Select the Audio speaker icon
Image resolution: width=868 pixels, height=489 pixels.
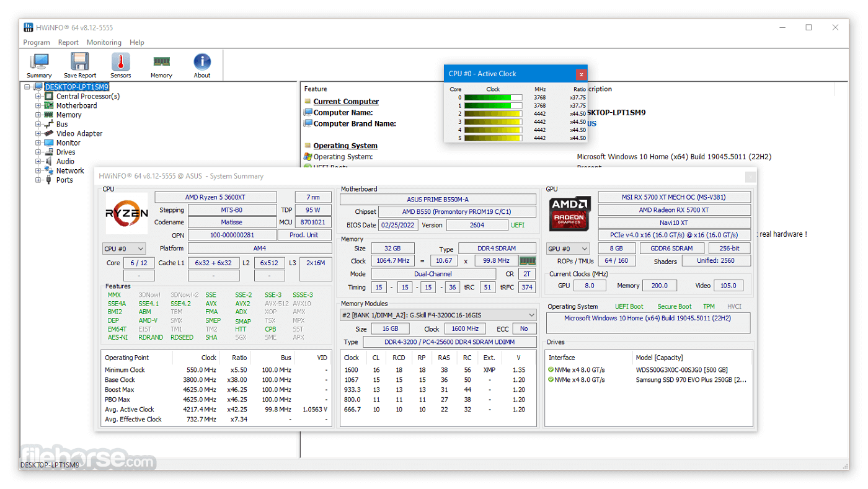tap(49, 161)
